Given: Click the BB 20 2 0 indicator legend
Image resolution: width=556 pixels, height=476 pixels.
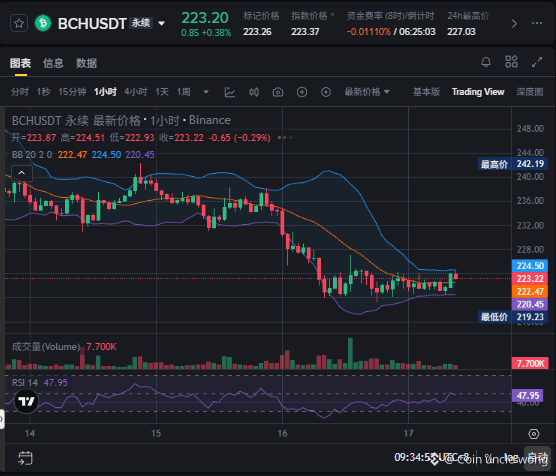Looking at the screenshot, I should point(32,155).
